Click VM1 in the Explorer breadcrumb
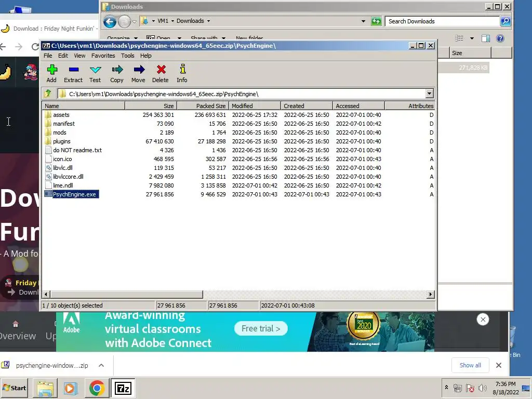The height and width of the screenshot is (399, 532). click(x=163, y=21)
